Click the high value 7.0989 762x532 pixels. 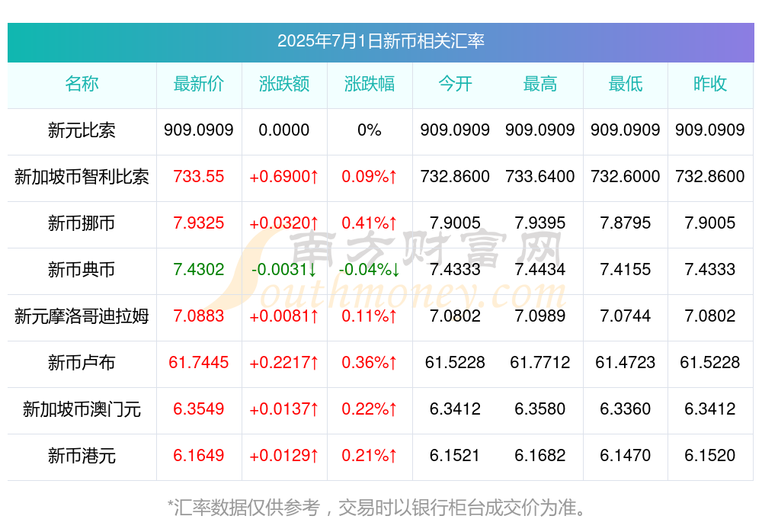[x=540, y=316]
